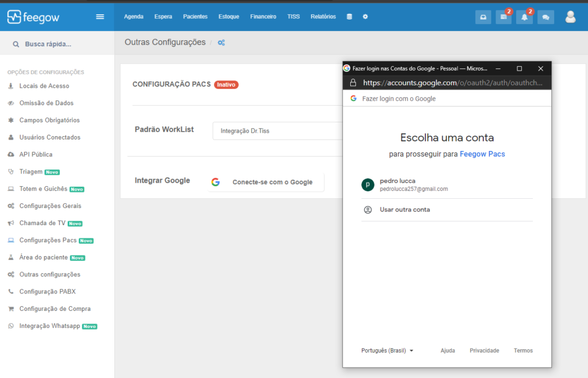Click the Usuários Conectados user icon
Image resolution: width=588 pixels, height=378 pixels.
(11, 137)
